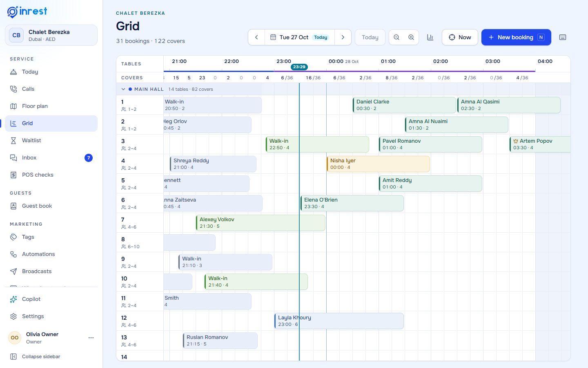Viewport: 588px width, 368px height.
Task: Open user menu for Olivia Owner
Action: click(x=91, y=338)
